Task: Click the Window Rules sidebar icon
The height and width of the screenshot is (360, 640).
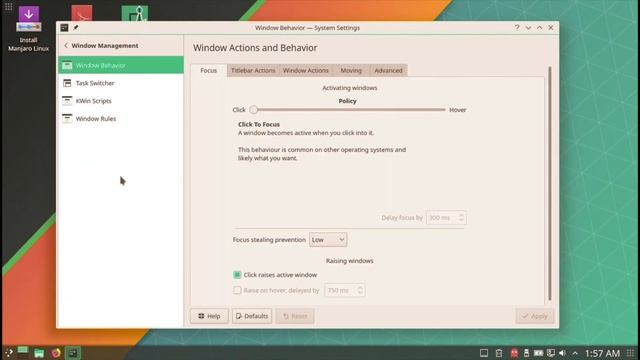Action: point(67,119)
